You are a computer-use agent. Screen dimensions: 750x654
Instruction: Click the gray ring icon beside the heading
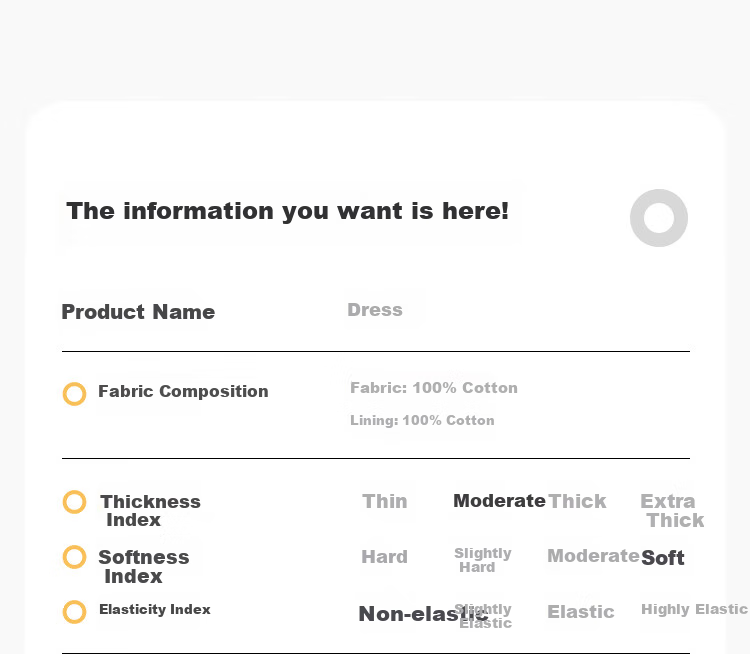[x=659, y=218]
